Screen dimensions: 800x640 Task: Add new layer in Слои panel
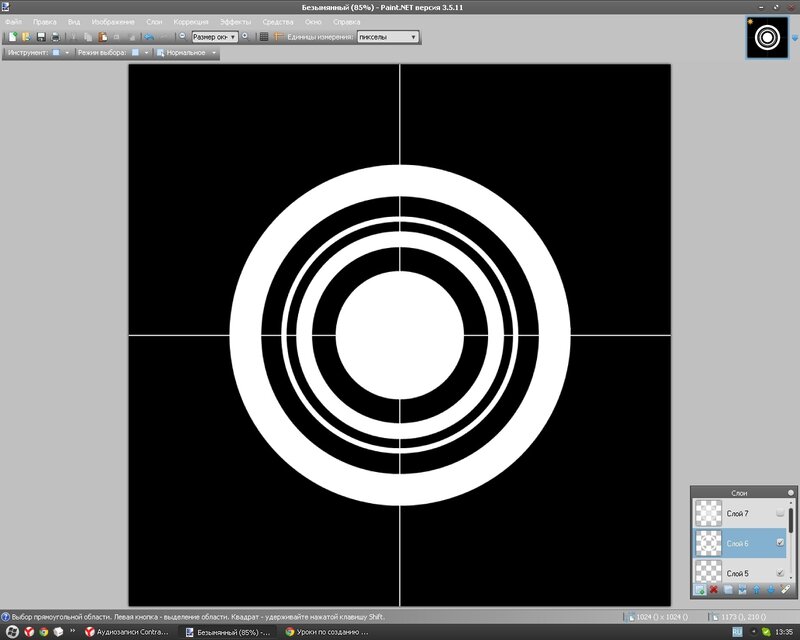(700, 590)
